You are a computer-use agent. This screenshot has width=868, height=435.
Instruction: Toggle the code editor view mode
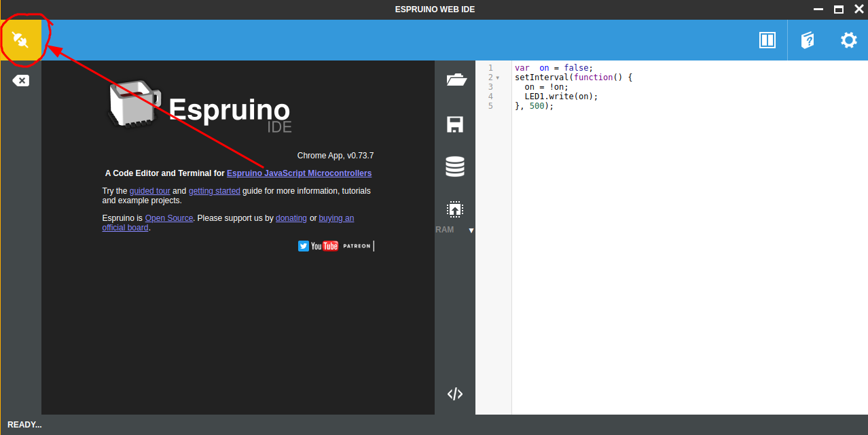(x=454, y=393)
